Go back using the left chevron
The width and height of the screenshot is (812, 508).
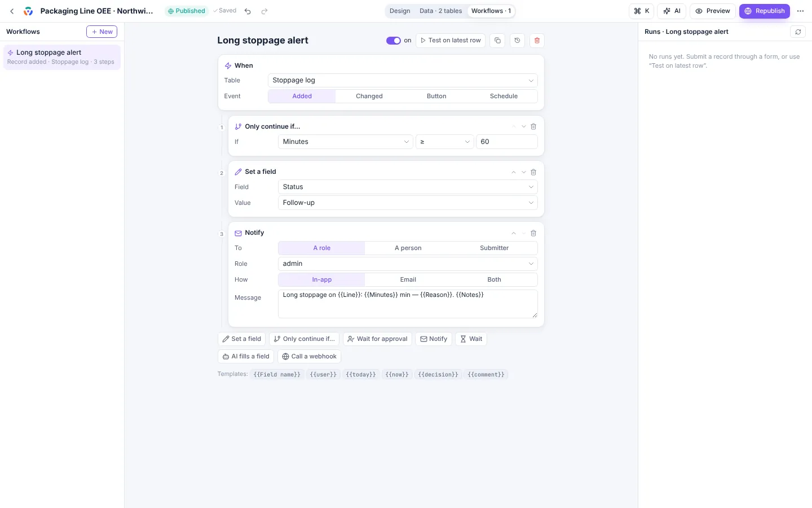pyautogui.click(x=12, y=11)
